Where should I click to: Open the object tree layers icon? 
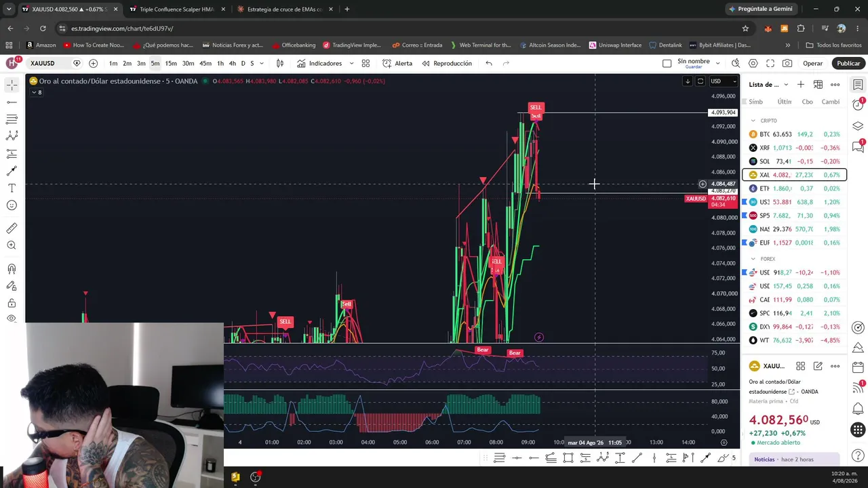pyautogui.click(x=858, y=126)
